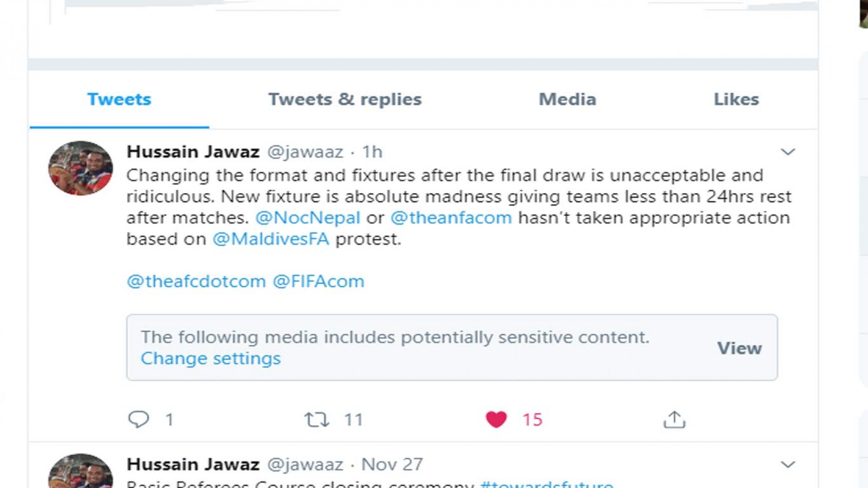Expand options chevron on Nov 27 tweet
868x488 pixels.
coord(788,464)
